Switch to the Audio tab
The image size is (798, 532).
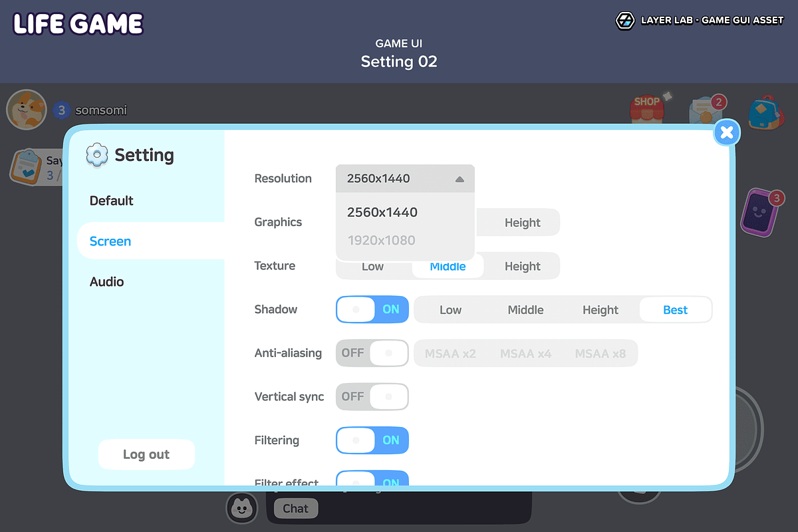point(107,282)
